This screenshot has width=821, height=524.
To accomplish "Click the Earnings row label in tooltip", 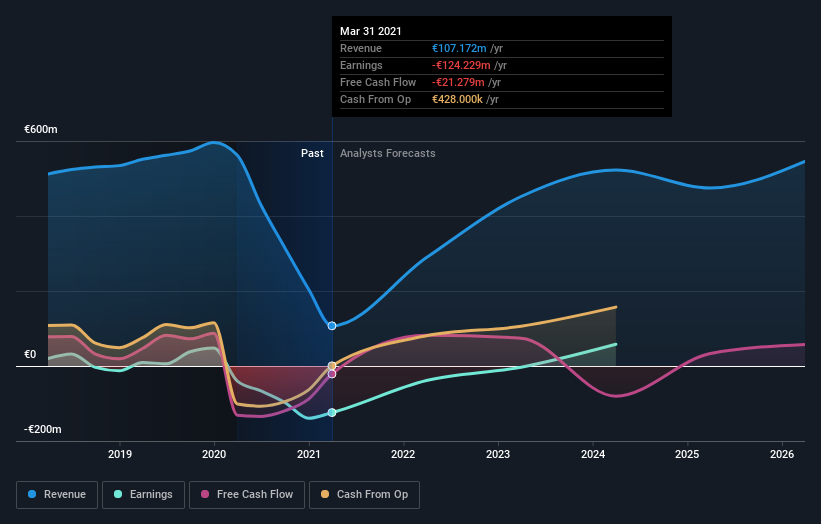I will 361,65.
